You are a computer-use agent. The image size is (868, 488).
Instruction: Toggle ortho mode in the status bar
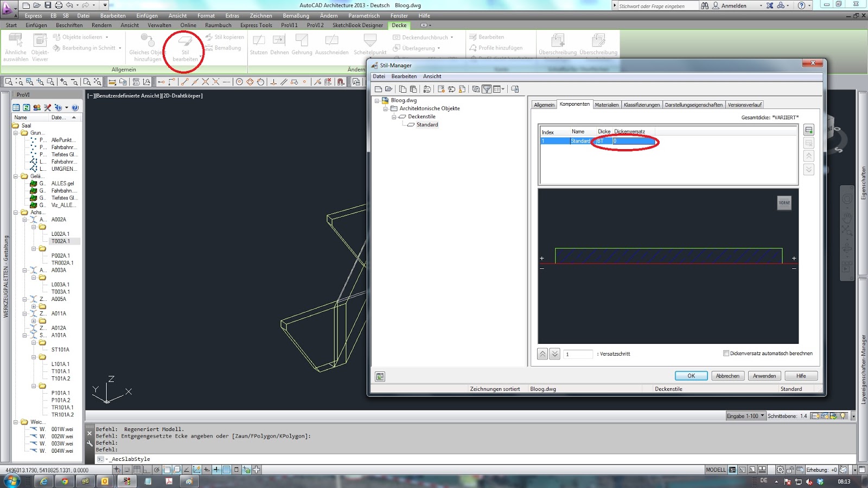pyautogui.click(x=147, y=470)
